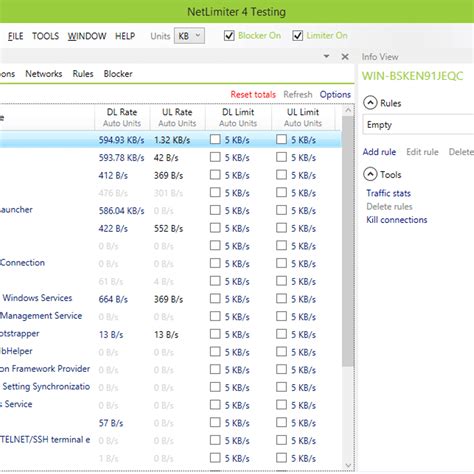This screenshot has height=474, width=474.
Task: Open the Options link
Action: coord(335,95)
